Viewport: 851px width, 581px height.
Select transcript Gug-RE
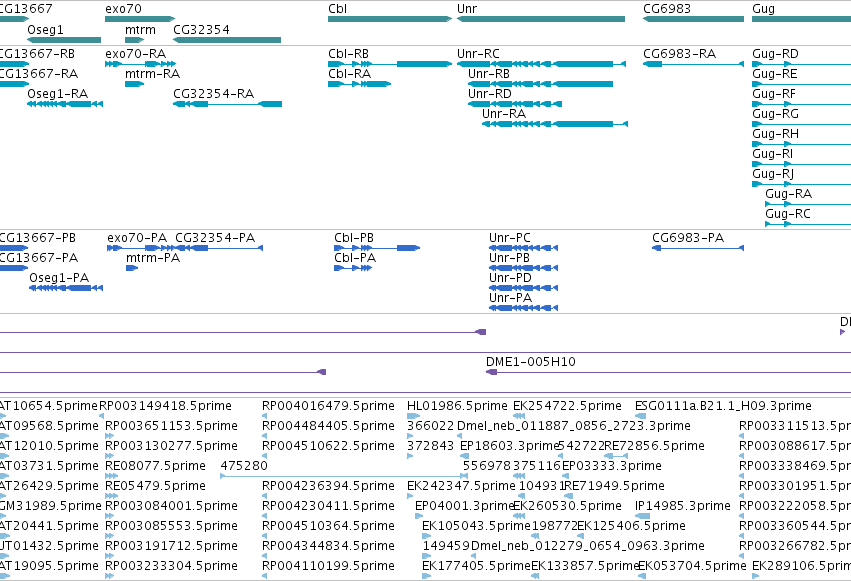point(802,84)
